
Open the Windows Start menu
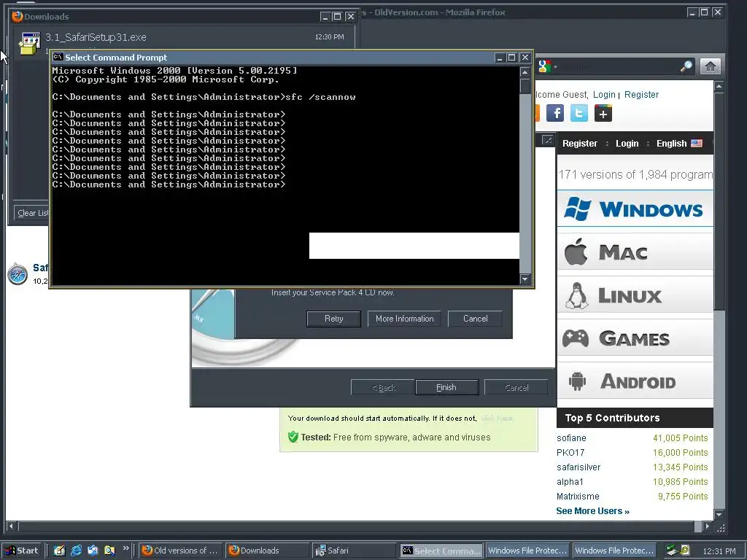pyautogui.click(x=22, y=551)
